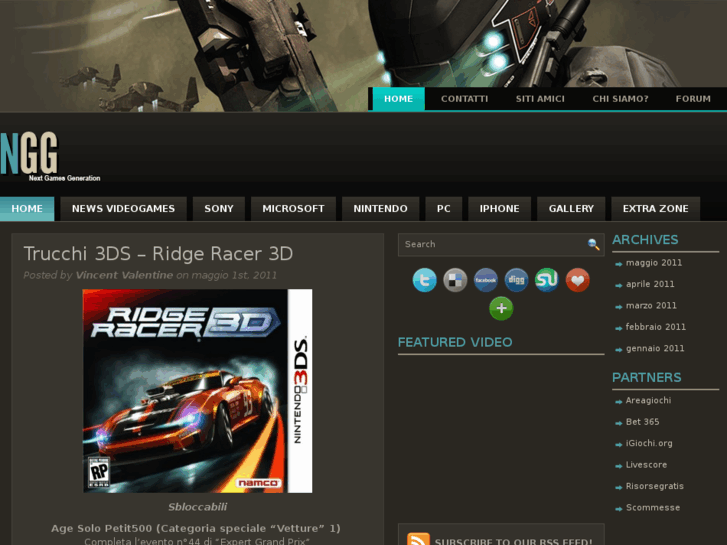Screen dimensions: 727x545
Task: Click the green plus share icon
Action: click(501, 308)
